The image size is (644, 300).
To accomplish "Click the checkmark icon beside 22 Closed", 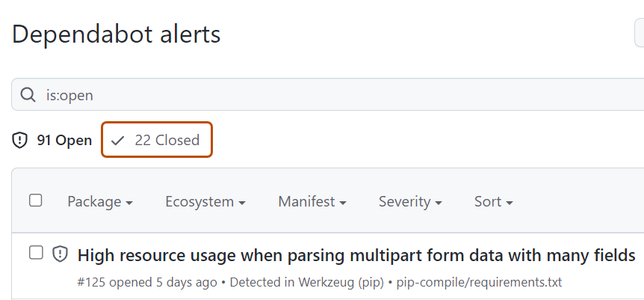I will (x=117, y=140).
